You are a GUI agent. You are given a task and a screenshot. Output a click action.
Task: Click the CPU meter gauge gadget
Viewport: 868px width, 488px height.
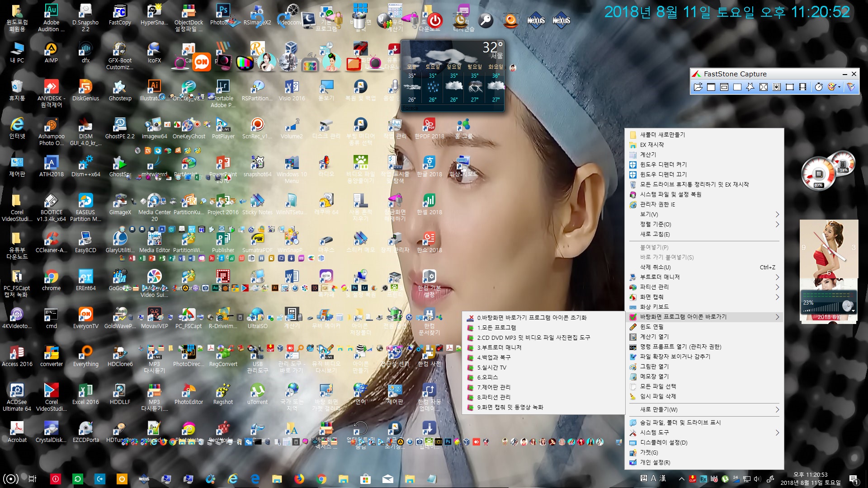click(819, 174)
